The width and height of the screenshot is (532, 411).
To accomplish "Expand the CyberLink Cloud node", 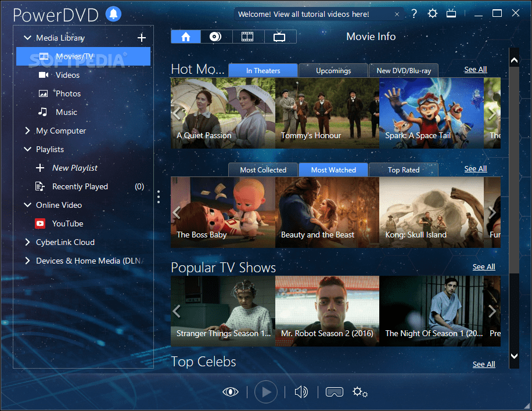I will click(x=27, y=242).
